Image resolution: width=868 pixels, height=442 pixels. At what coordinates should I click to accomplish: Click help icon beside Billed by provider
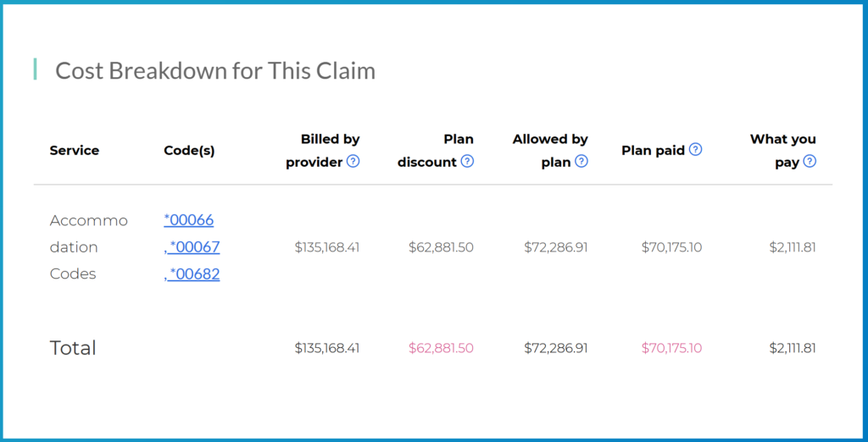coord(353,161)
